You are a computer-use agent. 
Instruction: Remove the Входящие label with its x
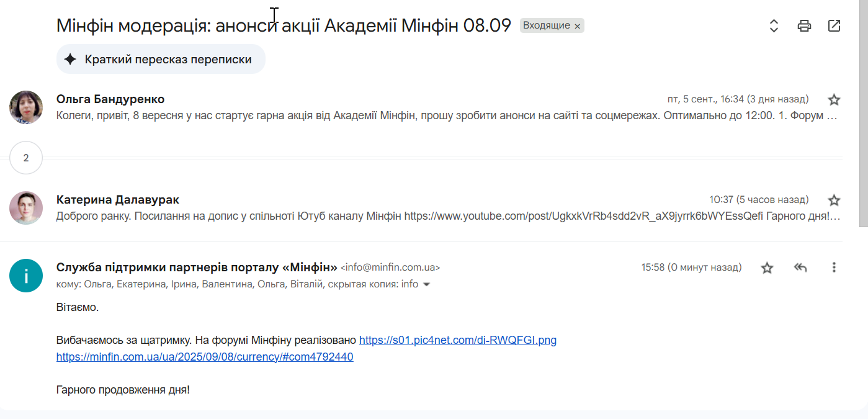coord(577,26)
